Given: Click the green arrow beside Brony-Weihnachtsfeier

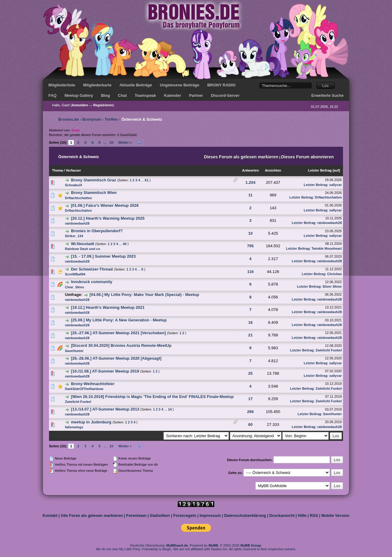Looking at the screenshot, I should (x=67, y=384).
